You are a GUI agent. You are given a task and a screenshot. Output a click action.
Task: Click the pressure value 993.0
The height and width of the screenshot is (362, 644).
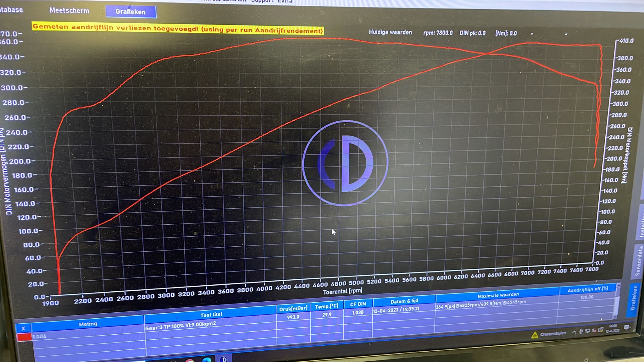point(293,317)
